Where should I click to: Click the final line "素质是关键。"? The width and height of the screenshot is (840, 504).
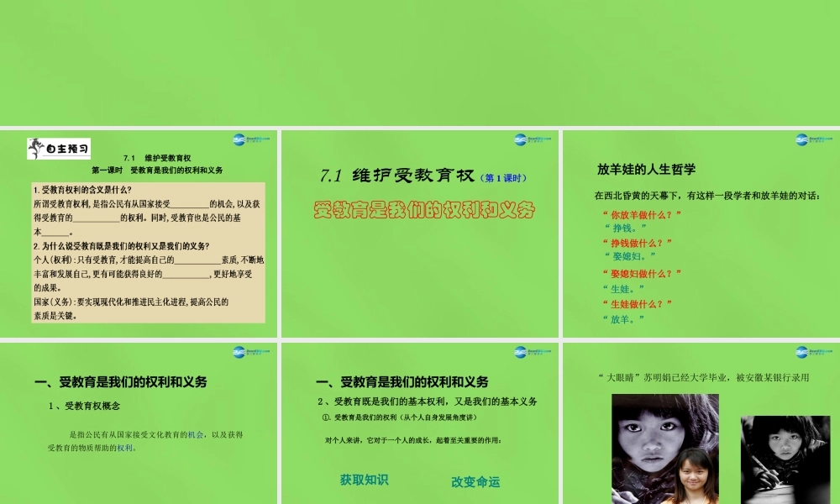pos(55,316)
